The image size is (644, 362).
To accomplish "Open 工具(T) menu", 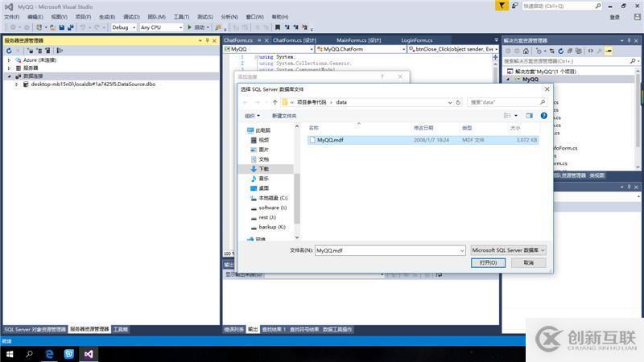I will click(181, 17).
